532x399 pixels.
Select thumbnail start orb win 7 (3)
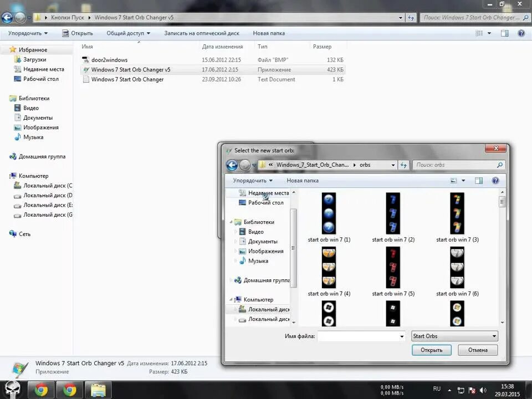(457, 213)
